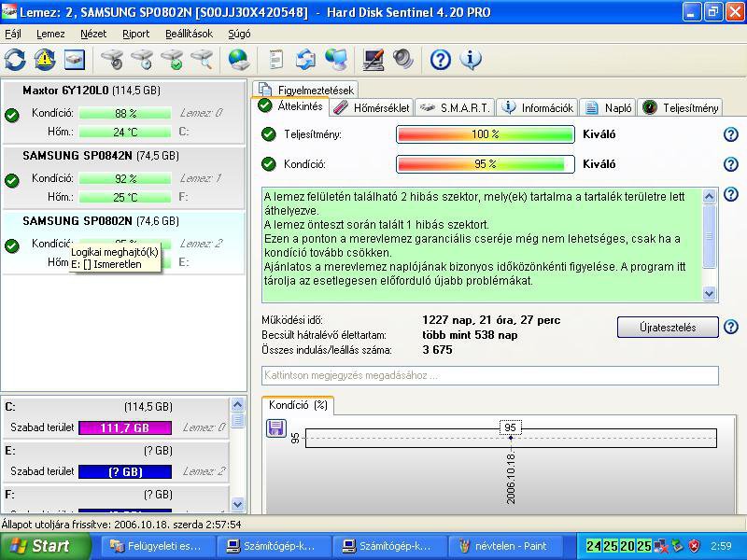
Task: Click the hard disk with green checkmark icon
Action: [x=172, y=60]
